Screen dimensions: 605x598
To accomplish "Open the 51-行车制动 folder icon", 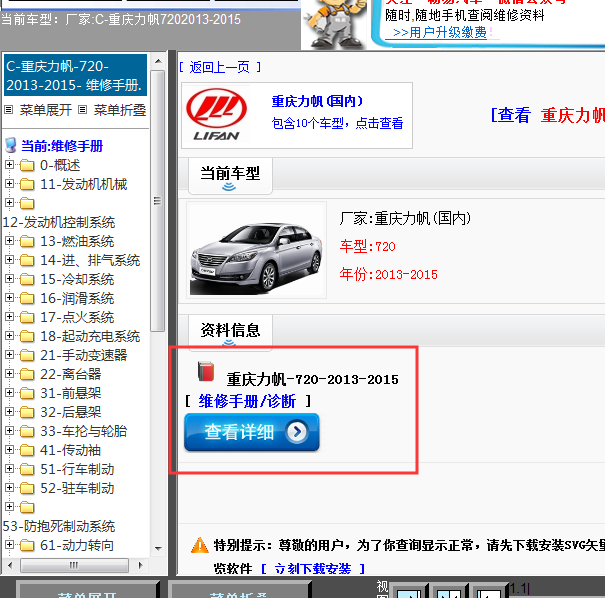I will click(x=27, y=469).
